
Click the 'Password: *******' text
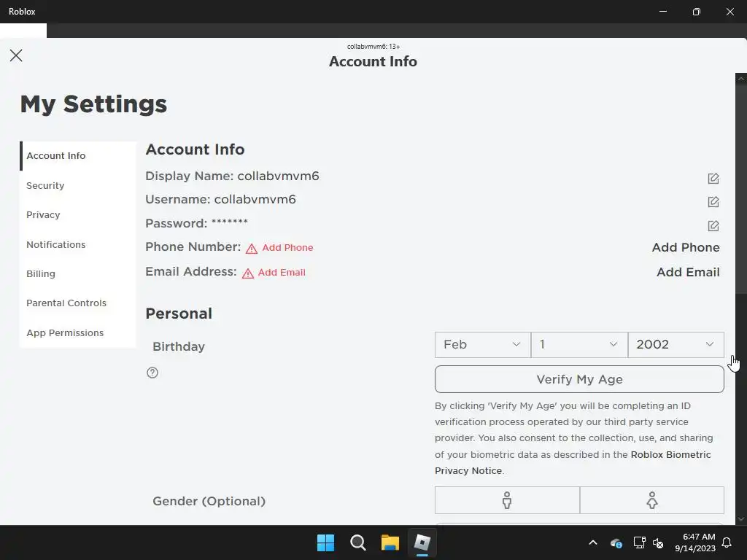click(x=196, y=223)
